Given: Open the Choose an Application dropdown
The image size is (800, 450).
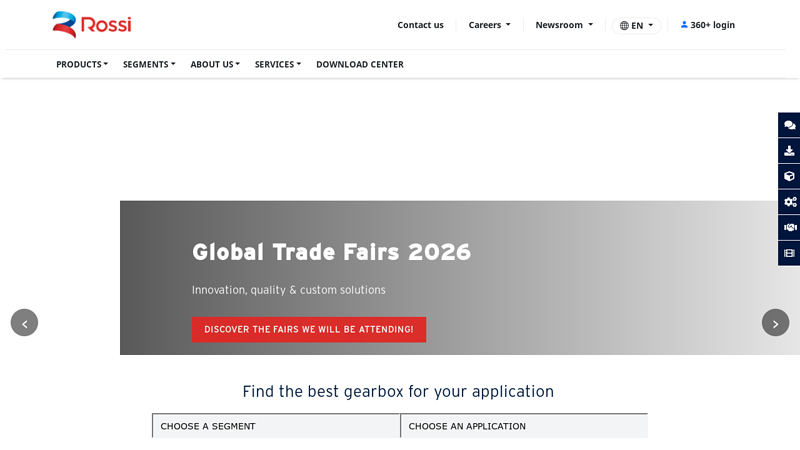Looking at the screenshot, I should point(524,426).
